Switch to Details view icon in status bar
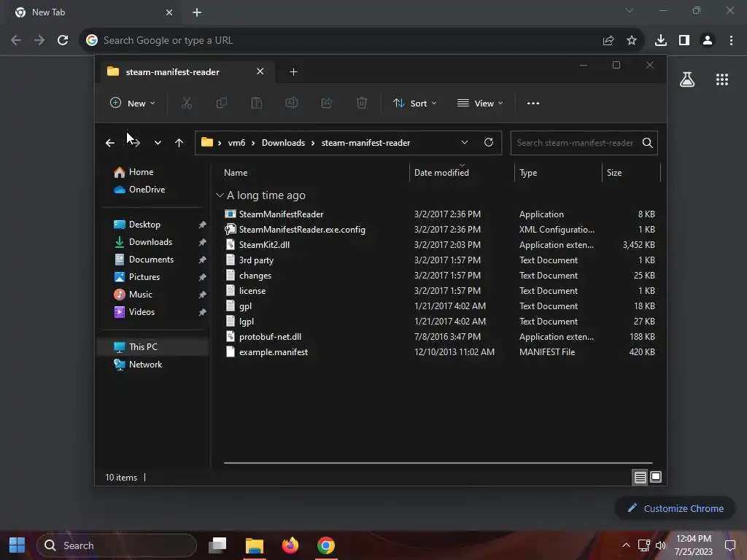Image resolution: width=747 pixels, height=560 pixels. [x=640, y=477]
